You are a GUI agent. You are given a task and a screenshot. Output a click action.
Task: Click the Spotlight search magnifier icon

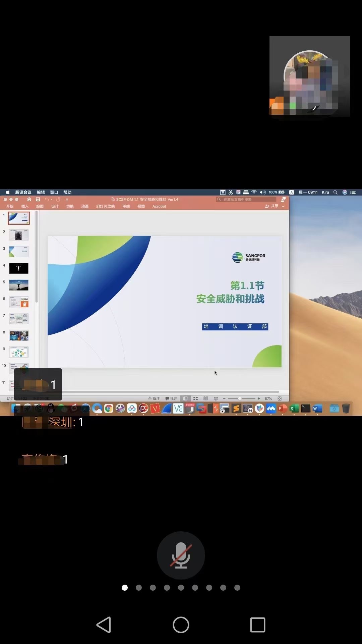[335, 192]
